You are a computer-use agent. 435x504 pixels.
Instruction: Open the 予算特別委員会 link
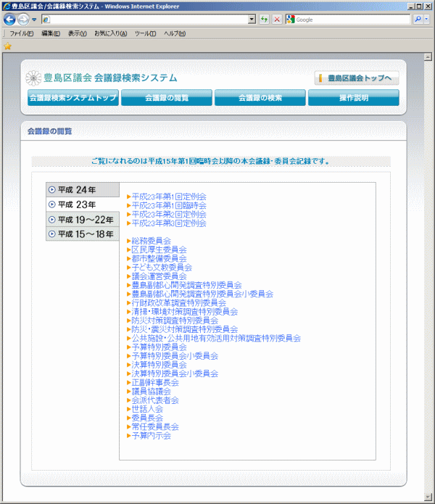[159, 347]
